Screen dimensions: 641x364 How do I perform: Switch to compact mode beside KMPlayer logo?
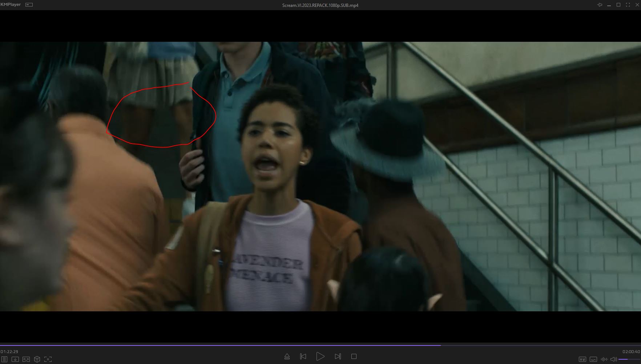coord(29,5)
